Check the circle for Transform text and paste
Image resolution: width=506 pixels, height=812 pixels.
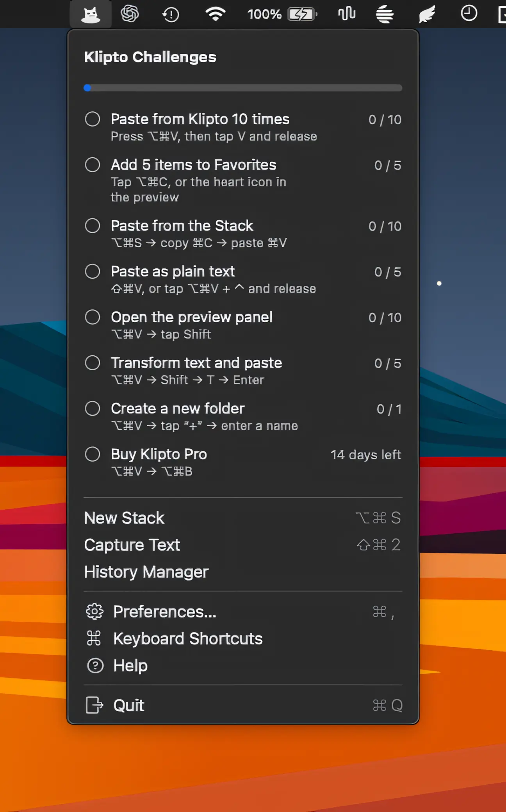click(93, 363)
